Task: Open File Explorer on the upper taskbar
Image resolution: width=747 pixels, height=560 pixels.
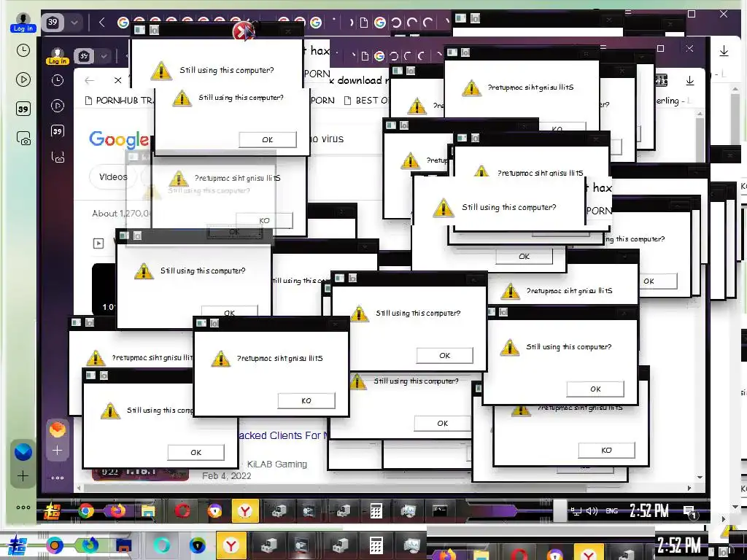Action: 148,511
